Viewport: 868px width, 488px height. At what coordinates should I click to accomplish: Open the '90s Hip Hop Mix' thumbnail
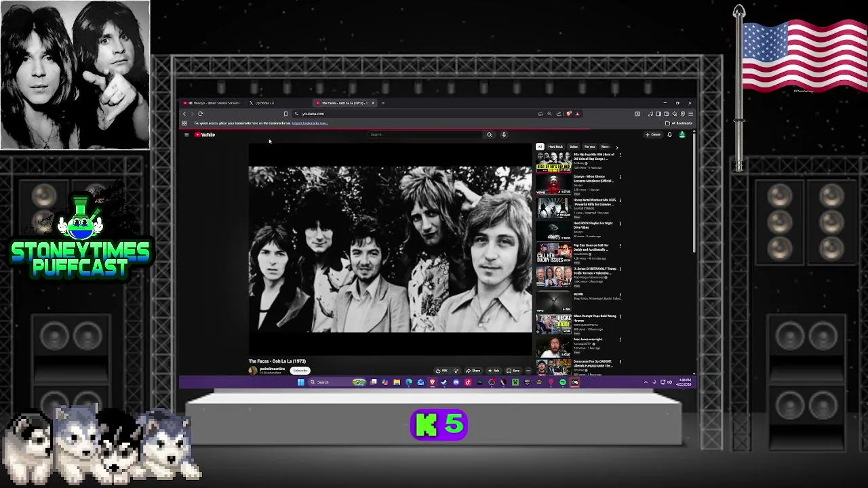coord(553,163)
